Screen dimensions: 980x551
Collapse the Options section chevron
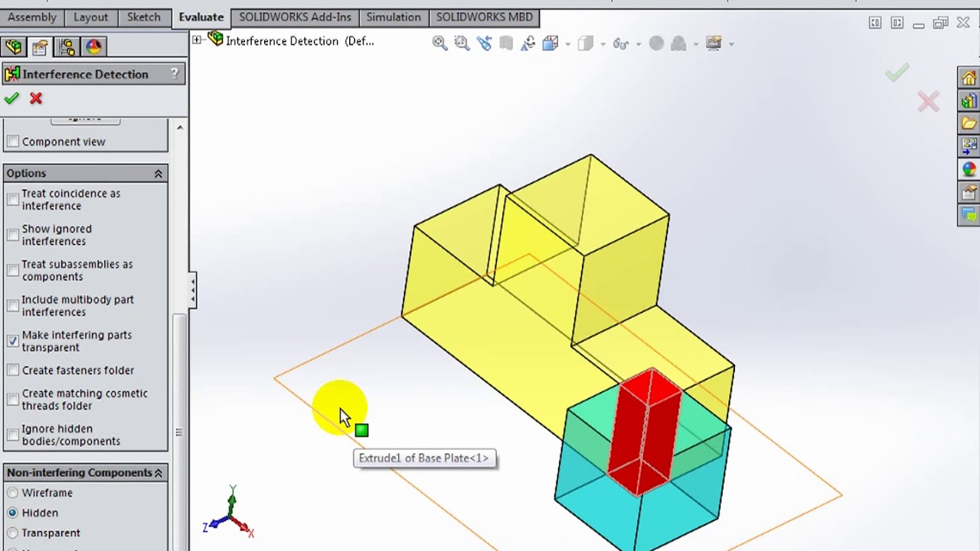pyautogui.click(x=158, y=174)
